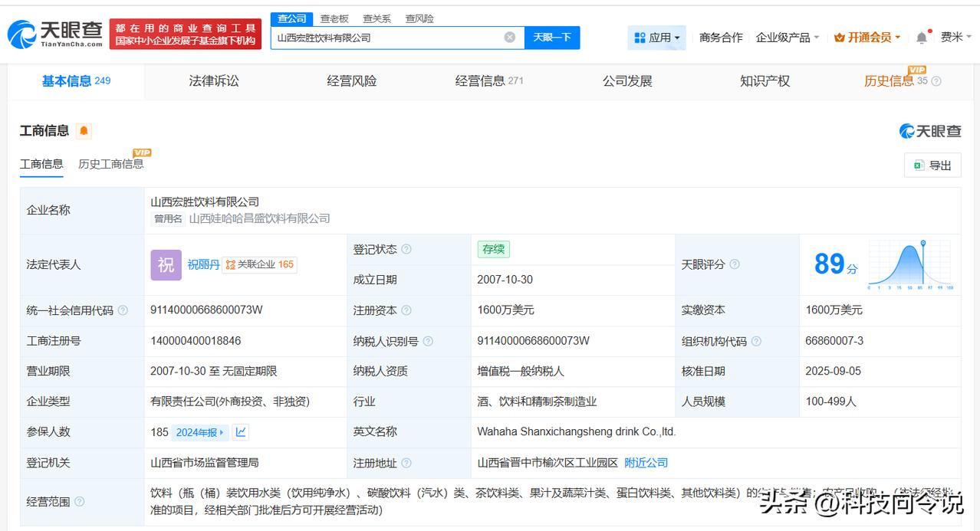This screenshot has height=531, width=980.
Task: Click English name Wahaha Shanxichangsheng drink Co.,ltd.
Action: (x=577, y=432)
